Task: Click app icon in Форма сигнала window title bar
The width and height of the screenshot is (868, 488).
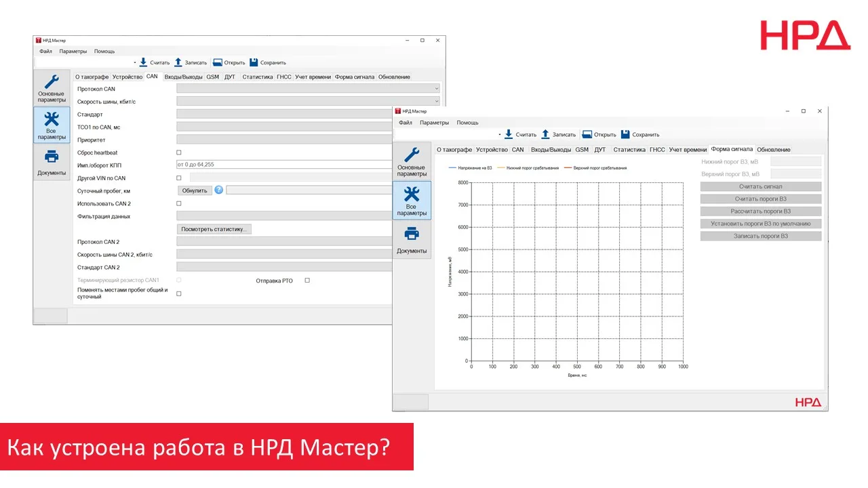Action: 398,111
